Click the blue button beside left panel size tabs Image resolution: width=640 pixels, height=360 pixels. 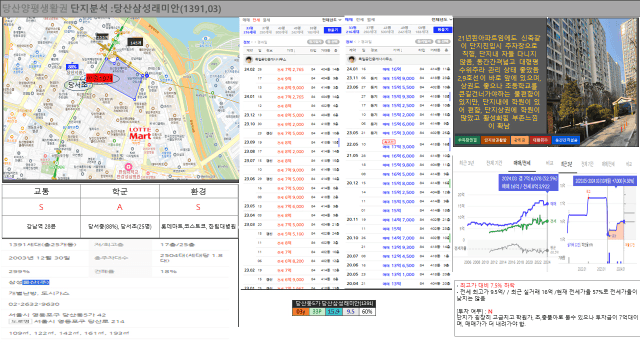point(333,30)
